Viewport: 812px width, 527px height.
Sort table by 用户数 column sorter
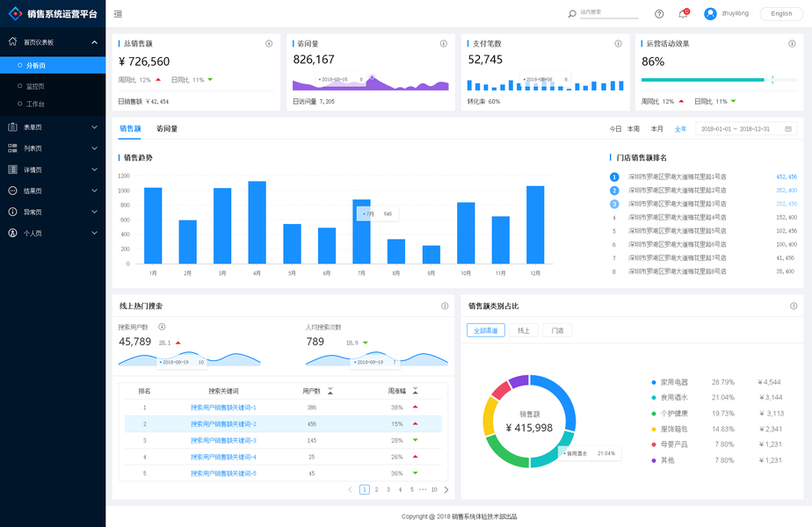(x=330, y=391)
